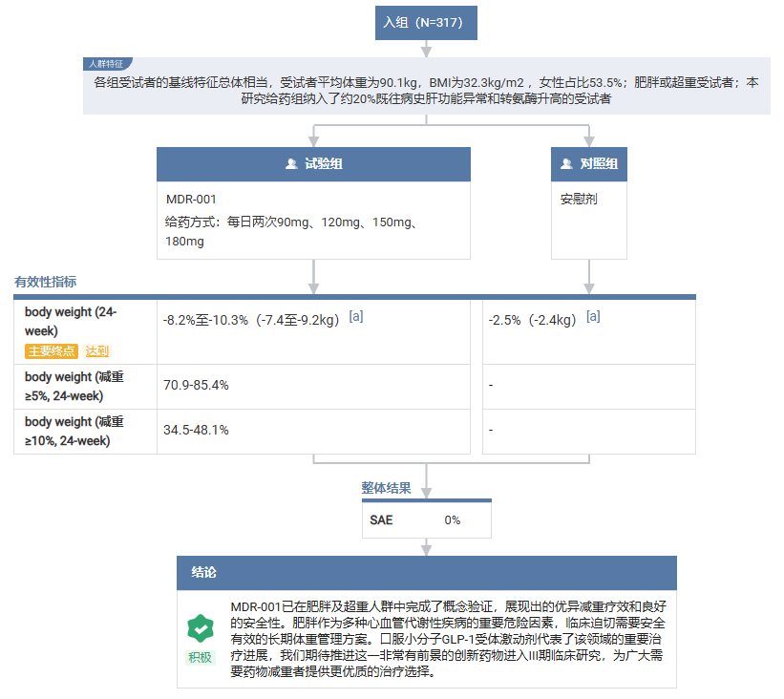Click the 结论 header bar
Viewport: 784px width, 699px height.
427,573
